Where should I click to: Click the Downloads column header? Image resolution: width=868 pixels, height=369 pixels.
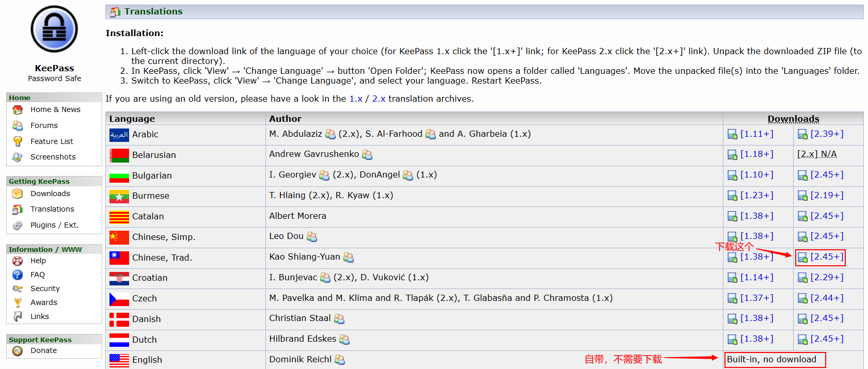click(x=793, y=119)
